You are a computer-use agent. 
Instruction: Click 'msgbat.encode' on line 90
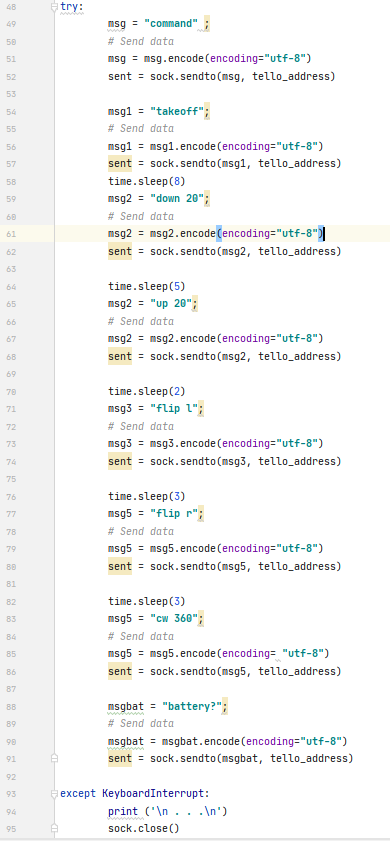(x=201, y=741)
